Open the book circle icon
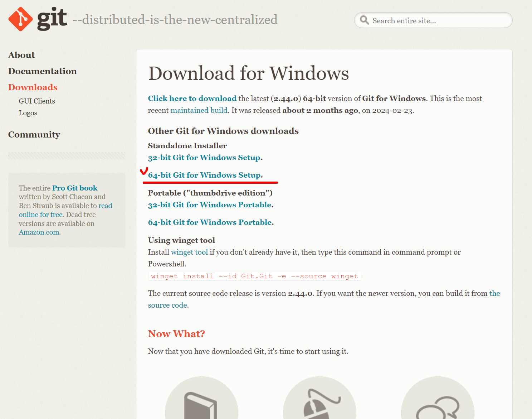This screenshot has width=532, height=419. [201, 398]
